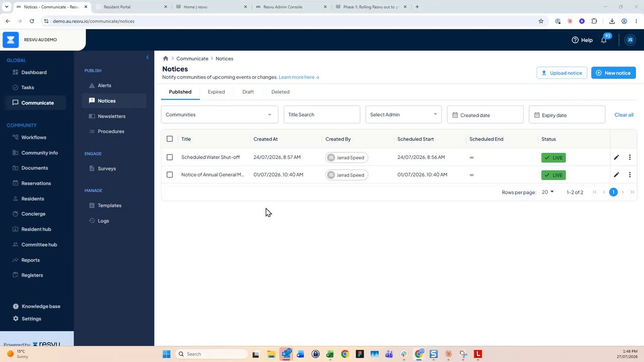This screenshot has width=644, height=362.
Task: Open the Created date picker
Action: tap(485, 115)
